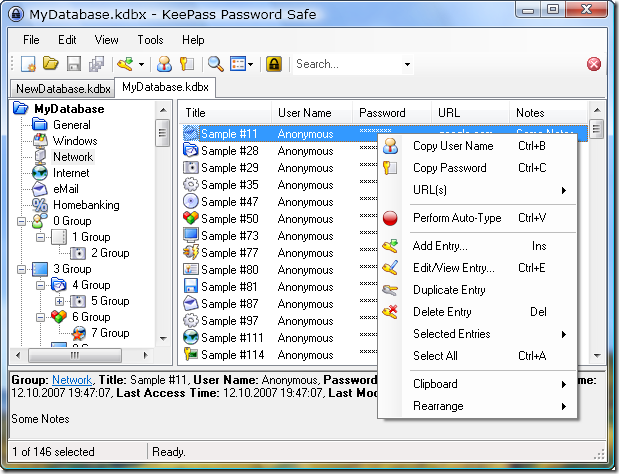Select the eMail envelope group icon
The height and width of the screenshot is (474, 619).
40,189
